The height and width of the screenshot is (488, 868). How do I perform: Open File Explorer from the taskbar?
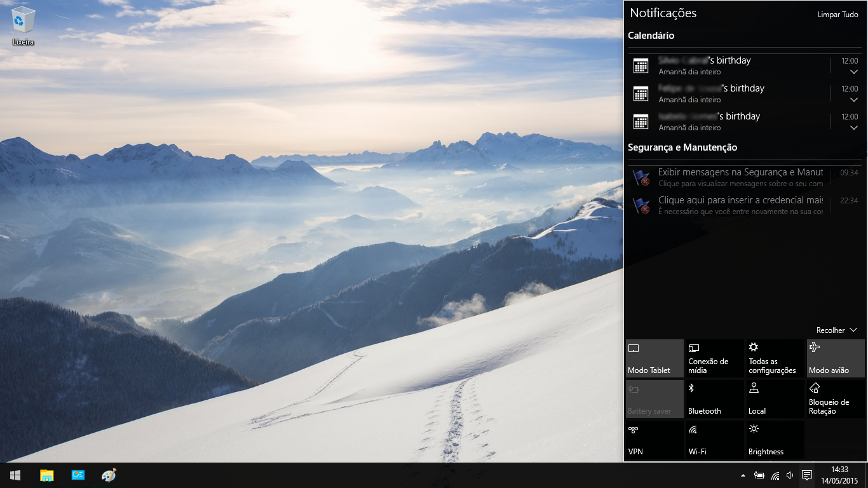(x=47, y=475)
